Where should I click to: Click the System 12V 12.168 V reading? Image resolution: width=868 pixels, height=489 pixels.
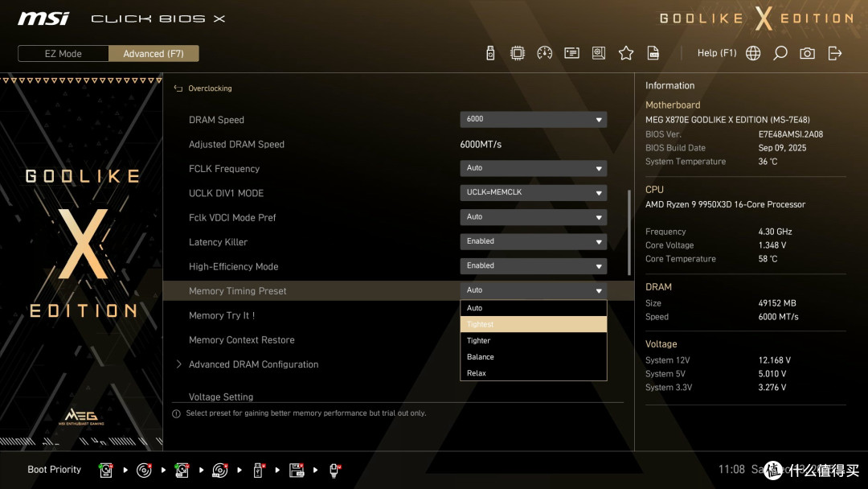775,360
